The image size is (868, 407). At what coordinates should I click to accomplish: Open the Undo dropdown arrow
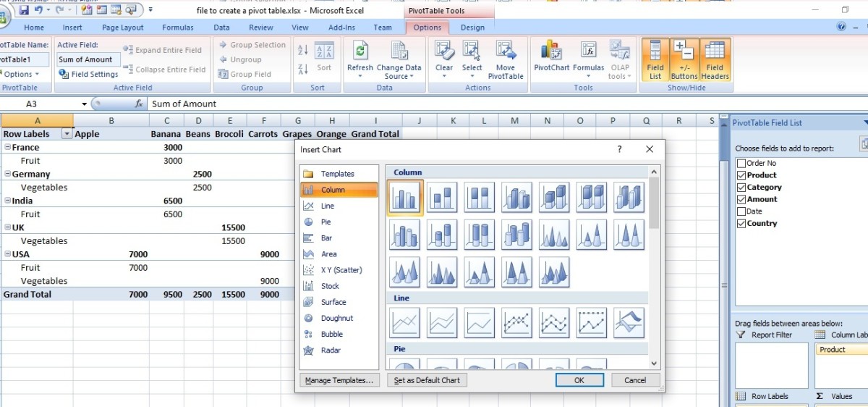click(x=48, y=10)
